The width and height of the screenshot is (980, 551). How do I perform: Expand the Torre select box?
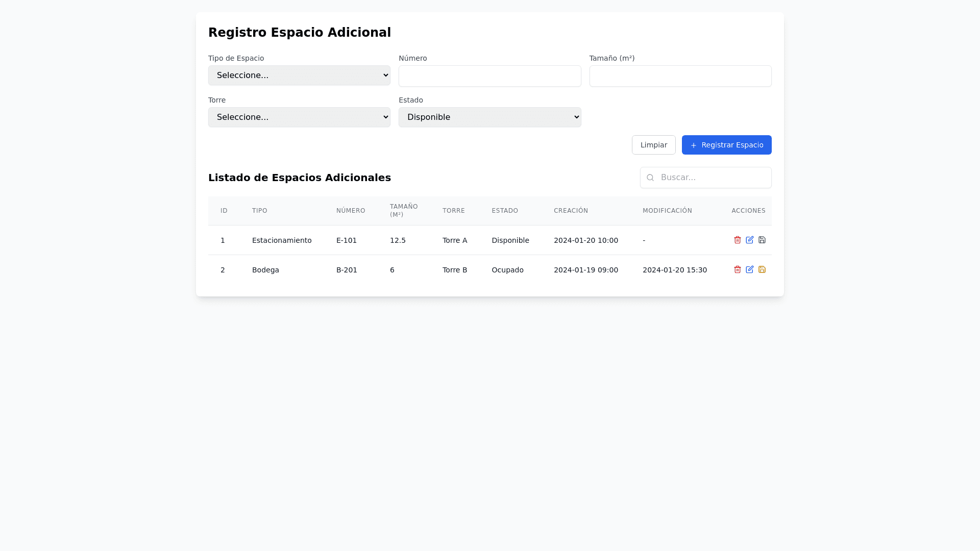click(x=299, y=117)
